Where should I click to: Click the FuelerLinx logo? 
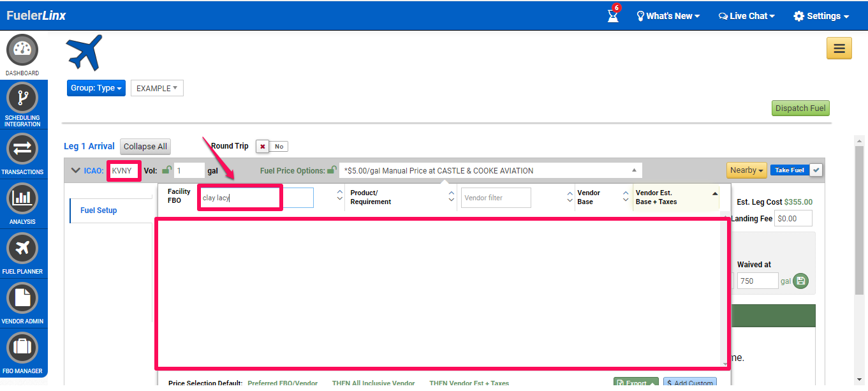36,15
